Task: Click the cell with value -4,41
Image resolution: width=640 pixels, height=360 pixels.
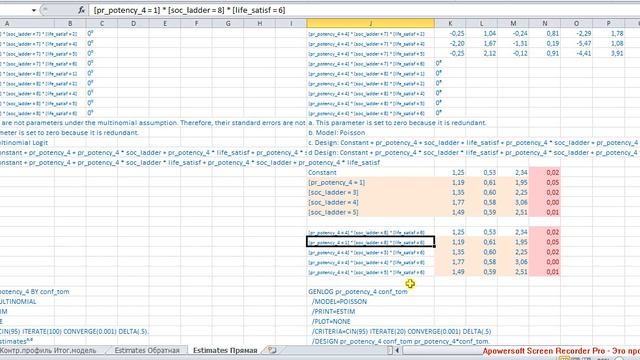Action: (x=576, y=53)
